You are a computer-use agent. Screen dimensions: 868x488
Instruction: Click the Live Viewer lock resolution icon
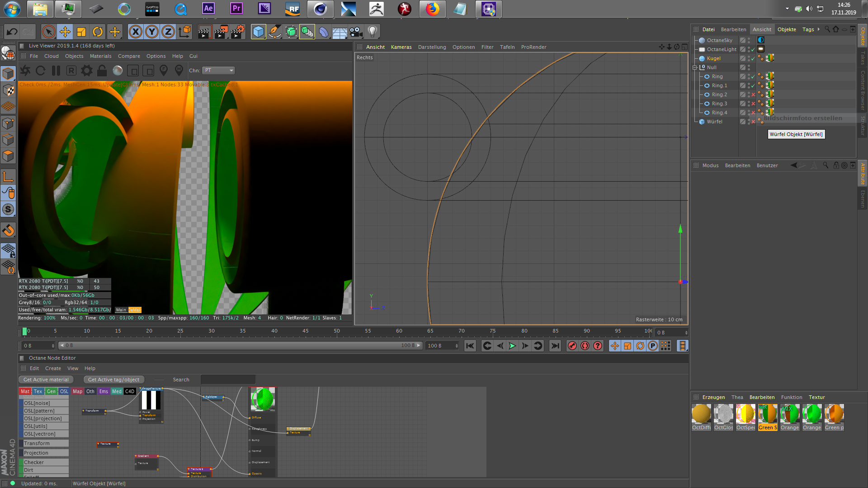pos(102,70)
